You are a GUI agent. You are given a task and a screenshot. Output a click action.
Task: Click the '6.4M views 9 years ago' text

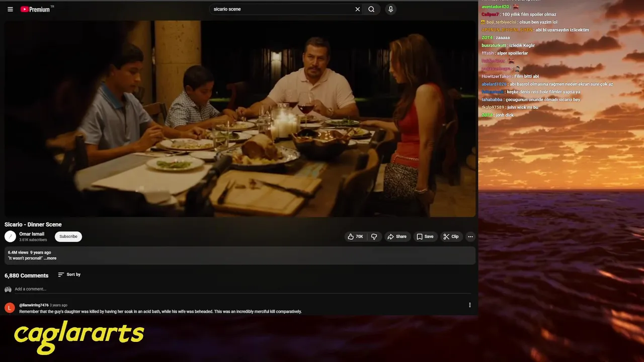29,252
